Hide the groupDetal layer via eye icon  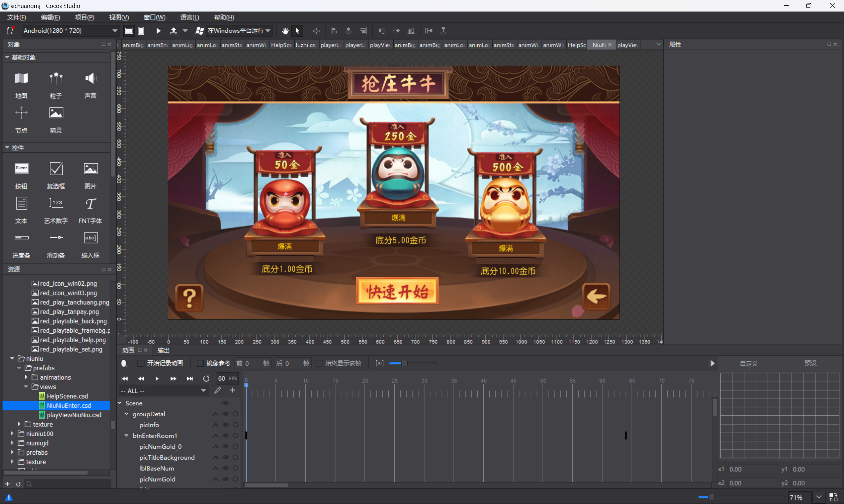[226, 414]
